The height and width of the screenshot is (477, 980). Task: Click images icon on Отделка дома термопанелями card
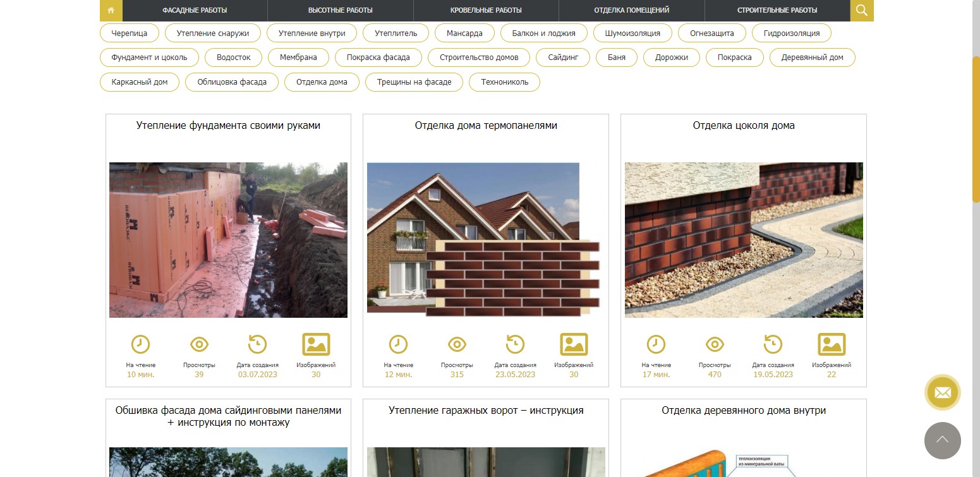[x=574, y=344]
